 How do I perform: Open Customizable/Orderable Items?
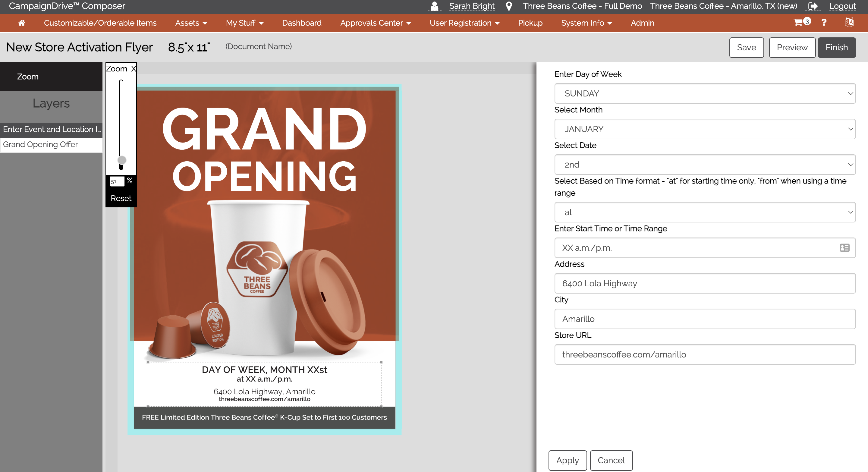click(x=100, y=23)
